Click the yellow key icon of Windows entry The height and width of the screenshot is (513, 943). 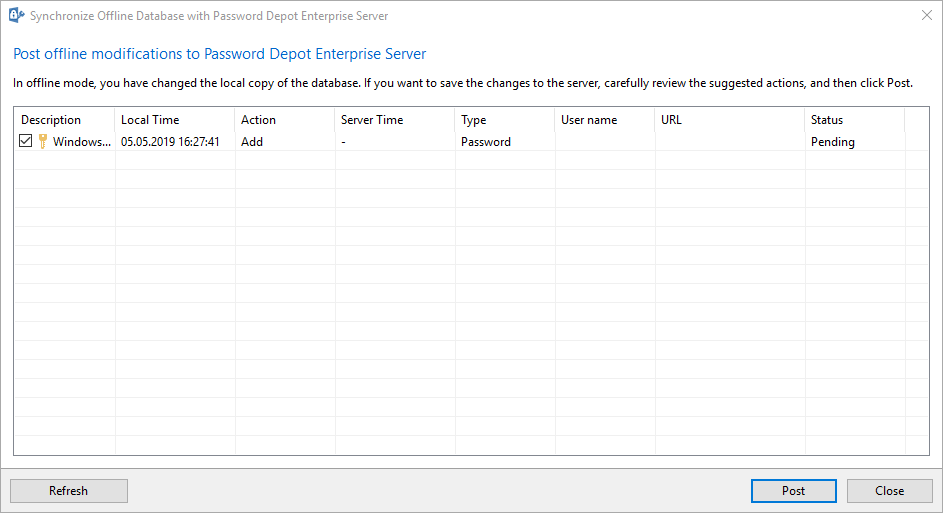point(43,141)
